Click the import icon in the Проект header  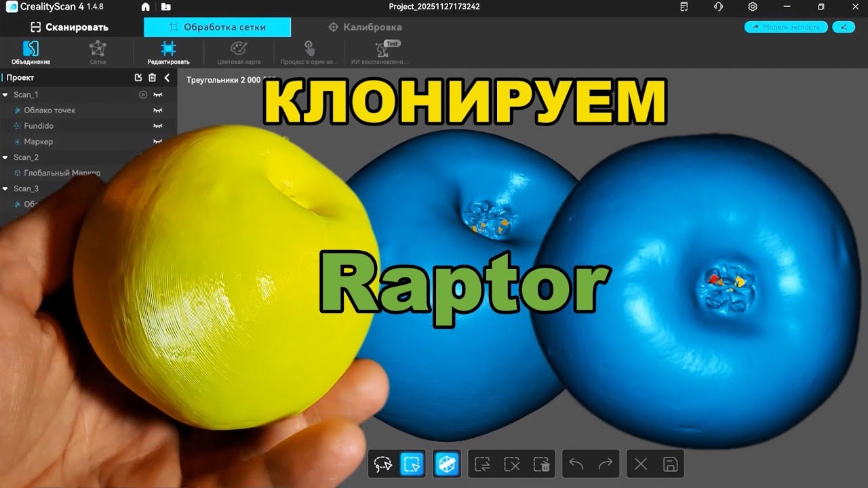[138, 78]
